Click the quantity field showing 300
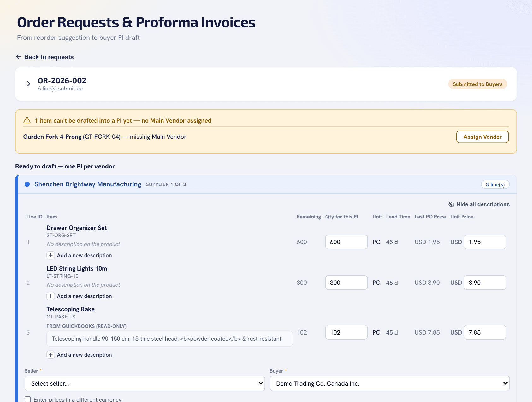 coord(346,283)
